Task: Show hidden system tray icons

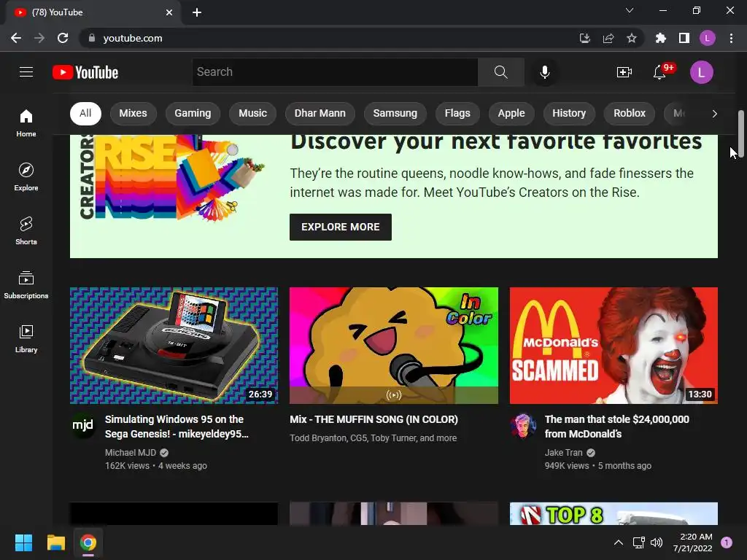Action: point(619,542)
